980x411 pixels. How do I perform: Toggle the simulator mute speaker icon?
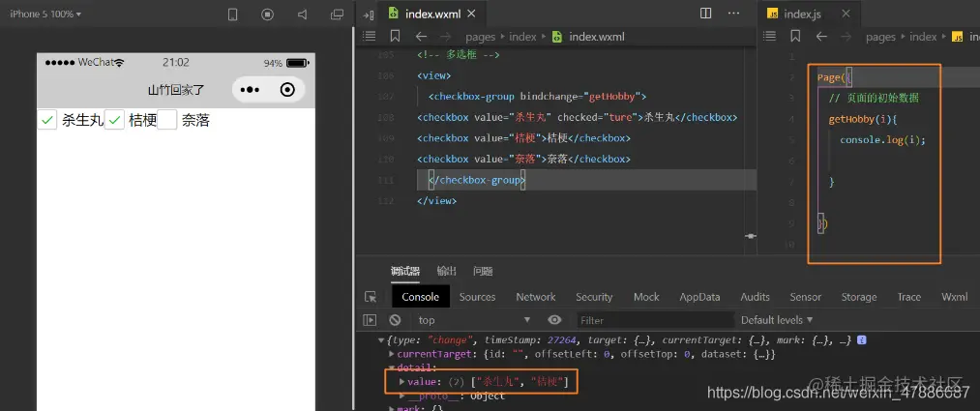[x=303, y=15]
